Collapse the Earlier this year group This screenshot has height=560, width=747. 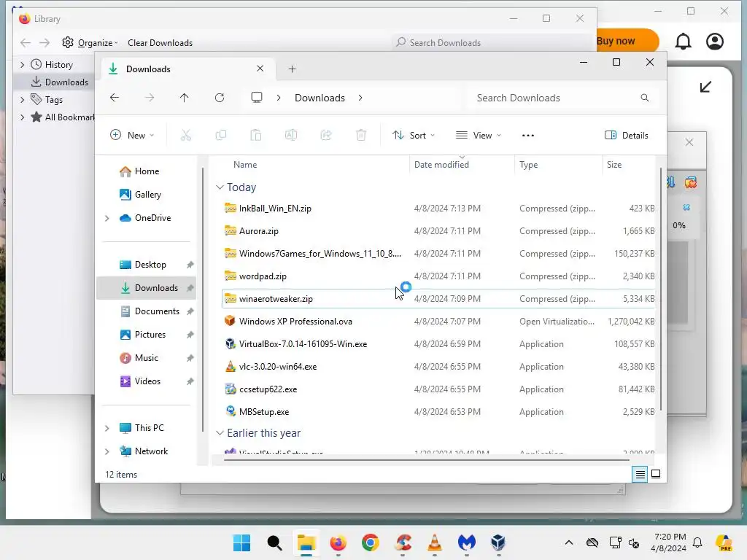click(220, 433)
